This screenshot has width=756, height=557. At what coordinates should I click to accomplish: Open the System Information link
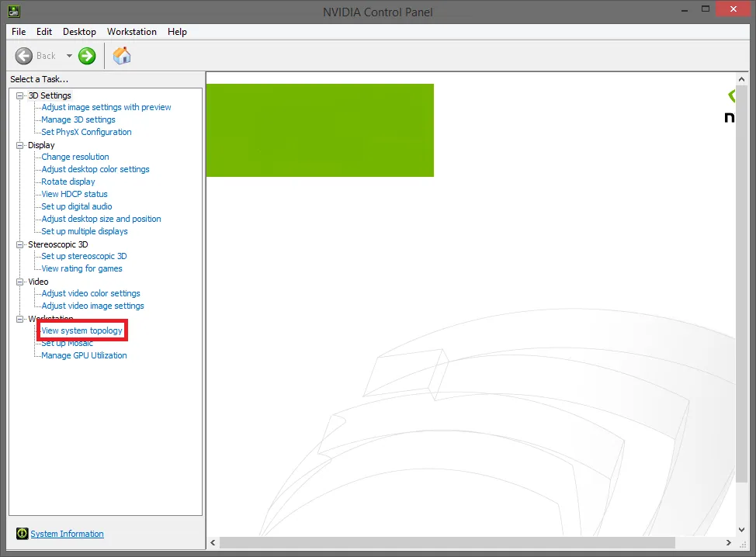67,534
